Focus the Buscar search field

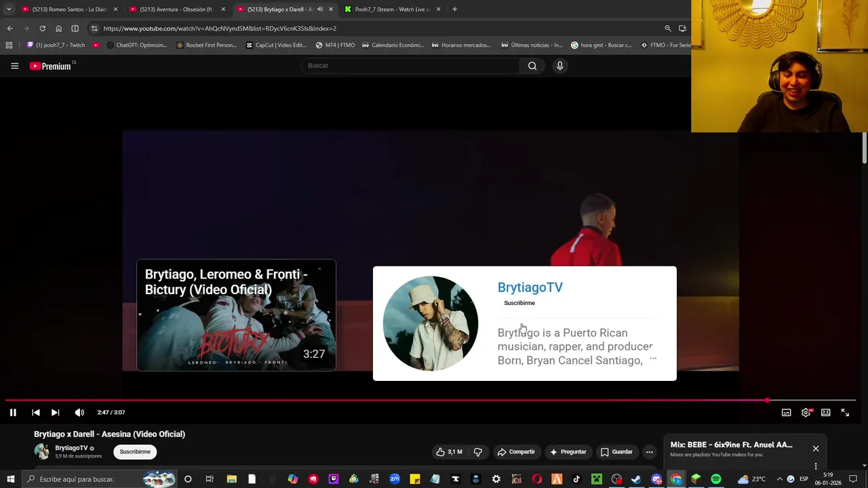point(410,66)
